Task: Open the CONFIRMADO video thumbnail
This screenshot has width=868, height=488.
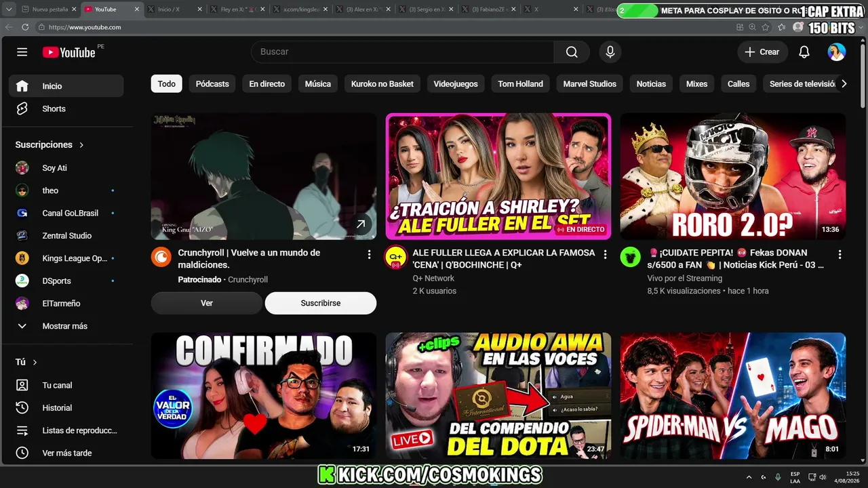Action: pos(264,396)
